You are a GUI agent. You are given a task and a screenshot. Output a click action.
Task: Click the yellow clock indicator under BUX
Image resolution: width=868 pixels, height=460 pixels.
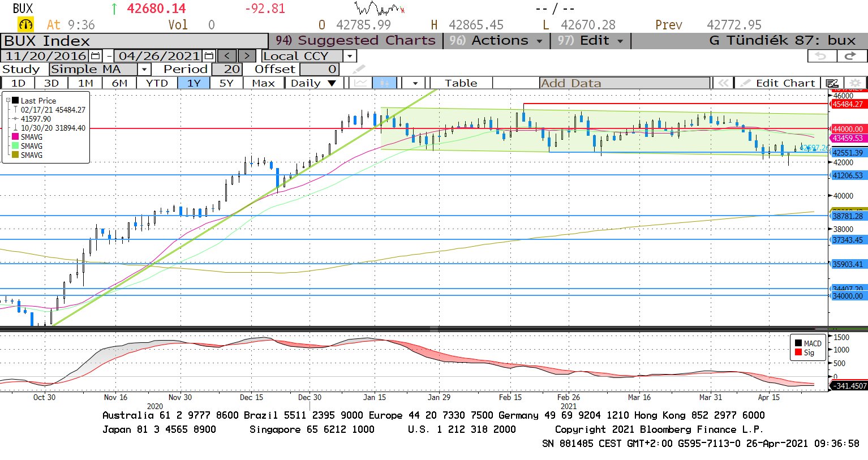click(x=26, y=25)
